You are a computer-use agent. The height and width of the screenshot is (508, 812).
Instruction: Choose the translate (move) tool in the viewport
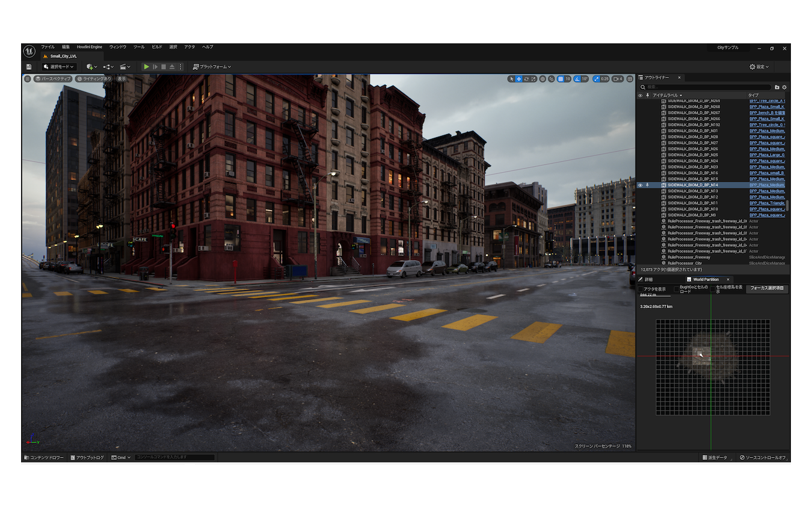tap(518, 79)
